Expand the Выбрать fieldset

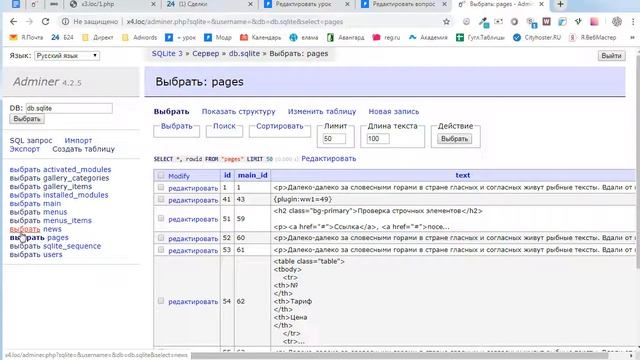tap(176, 126)
